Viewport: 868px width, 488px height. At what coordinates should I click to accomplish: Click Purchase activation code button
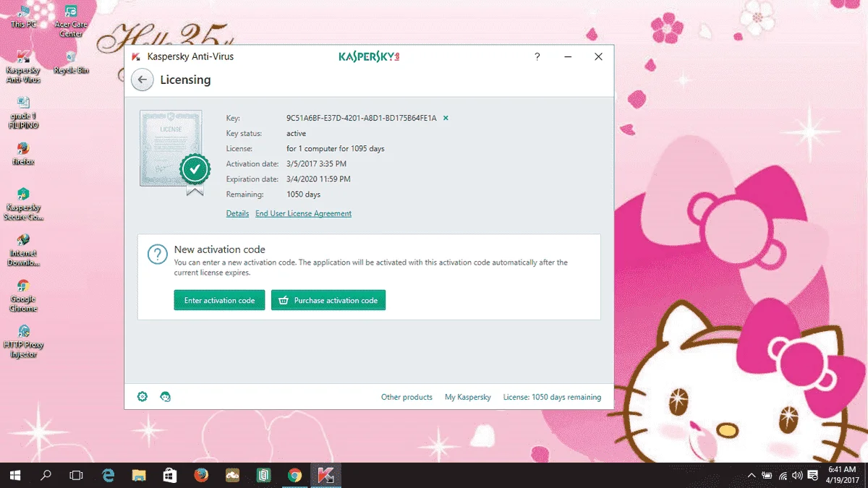point(328,300)
